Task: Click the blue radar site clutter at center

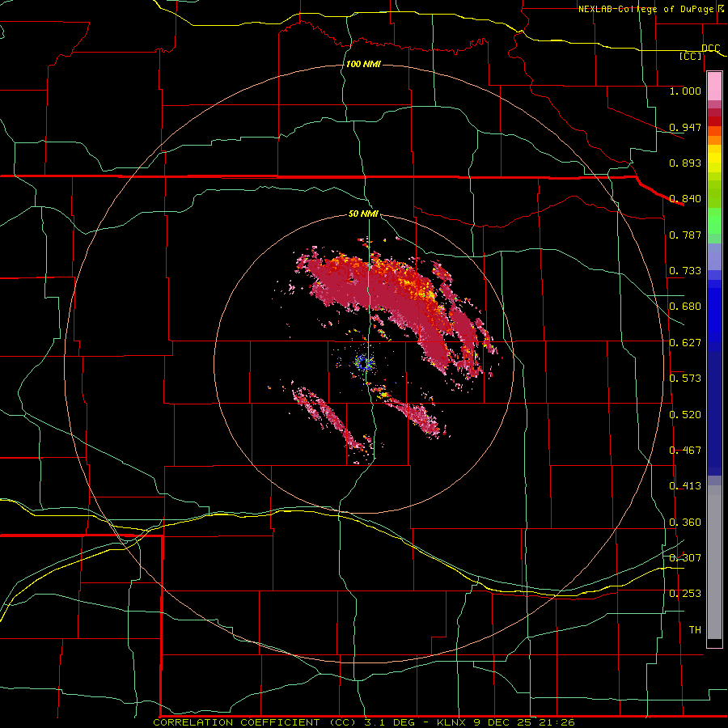Action: (x=365, y=362)
